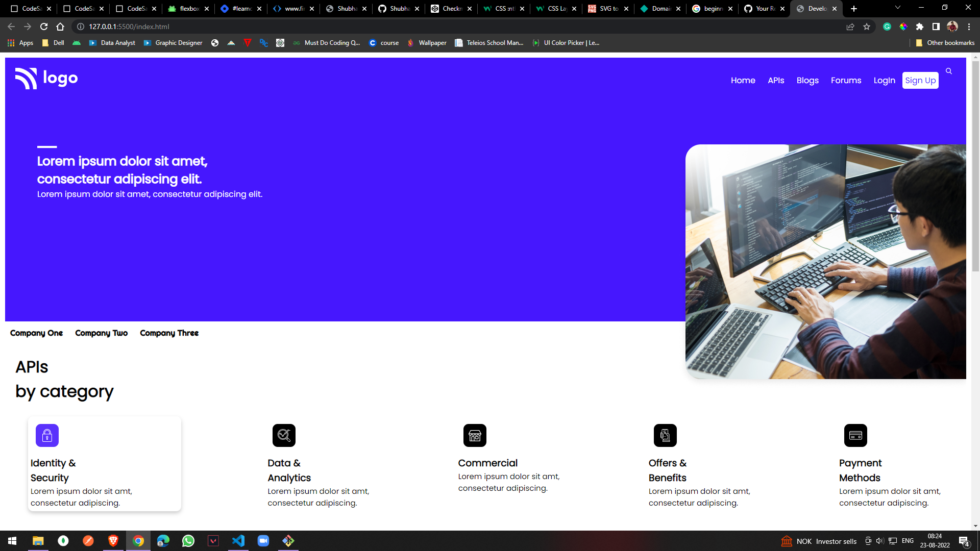The width and height of the screenshot is (980, 551).
Task: Click the page logo icon
Action: (x=27, y=78)
